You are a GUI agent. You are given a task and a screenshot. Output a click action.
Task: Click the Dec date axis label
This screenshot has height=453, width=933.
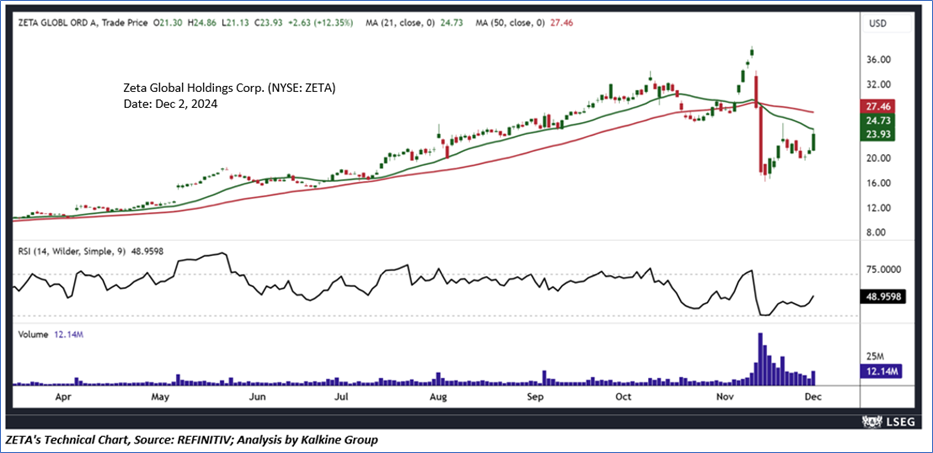coord(813,396)
